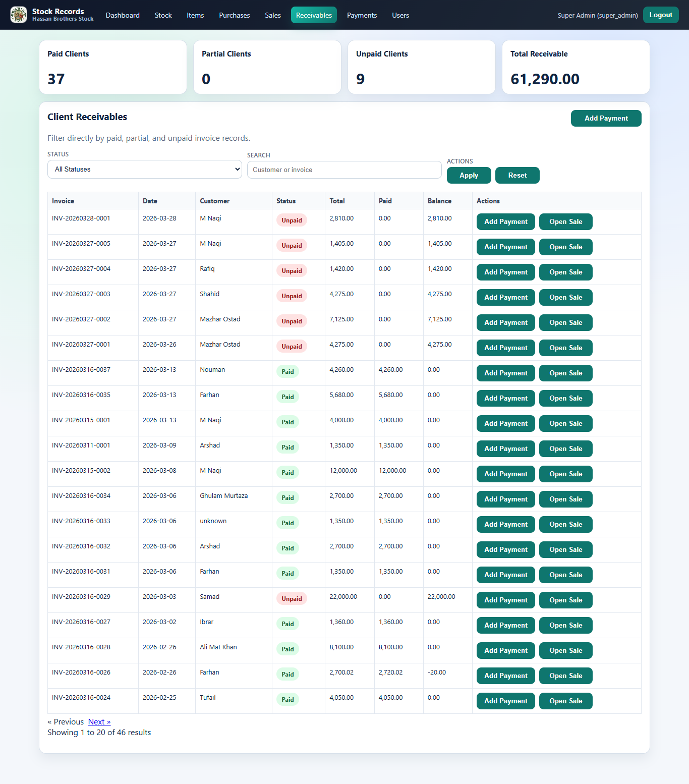
Task: Open sale for INV-20260316-0026
Action: [566, 676]
